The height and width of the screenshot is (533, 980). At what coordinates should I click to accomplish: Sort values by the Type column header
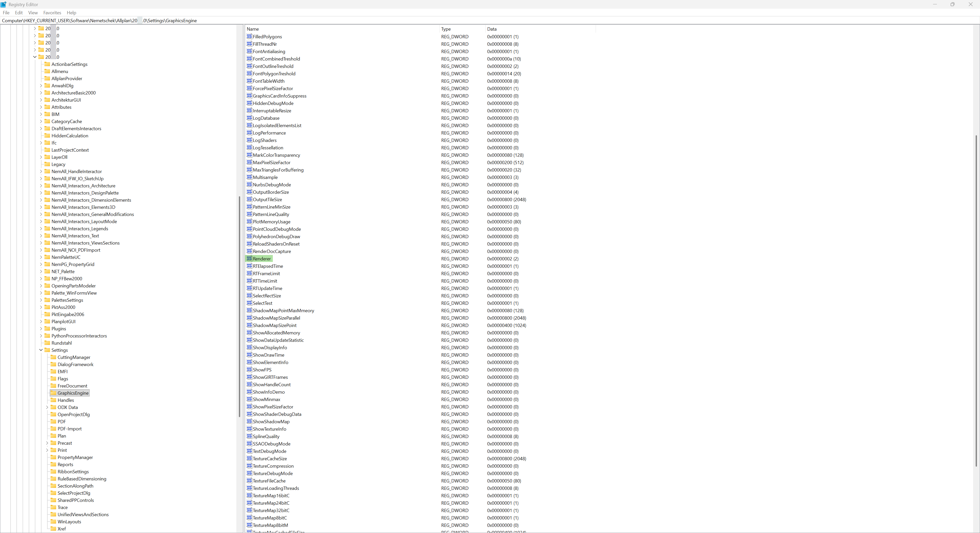tap(462, 29)
